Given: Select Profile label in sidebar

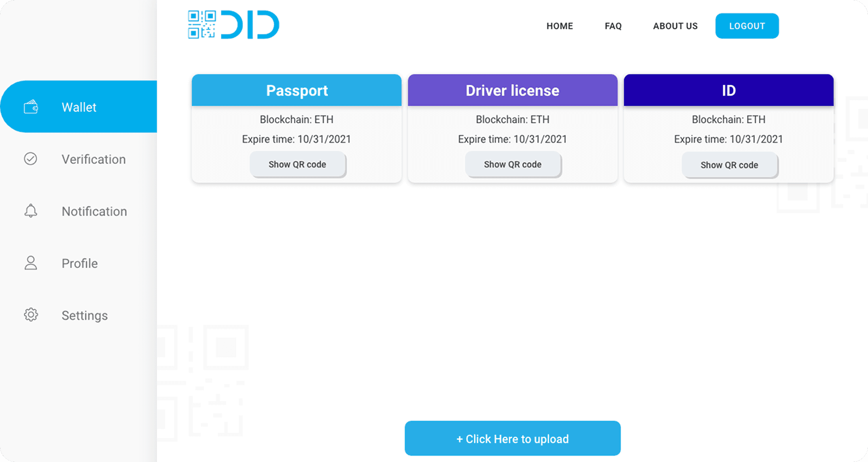Looking at the screenshot, I should tap(80, 263).
